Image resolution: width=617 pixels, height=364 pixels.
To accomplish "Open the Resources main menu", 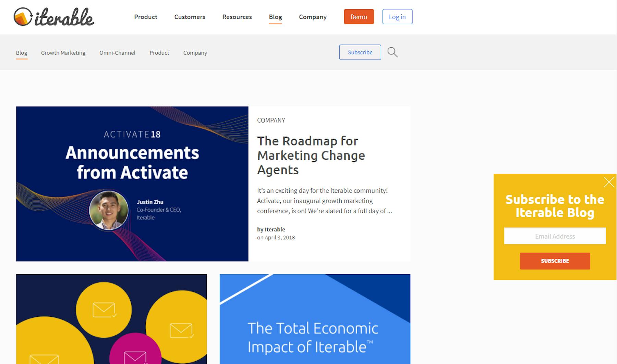I will click(237, 17).
